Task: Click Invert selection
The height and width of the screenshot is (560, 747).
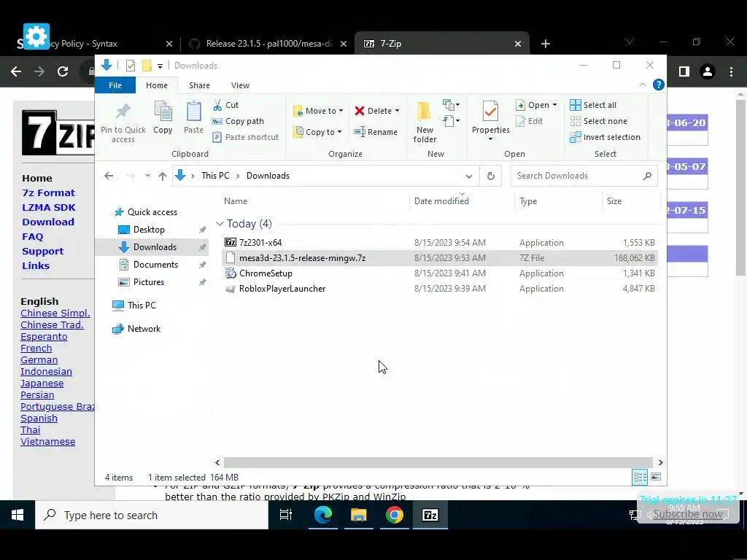Action: tap(605, 137)
